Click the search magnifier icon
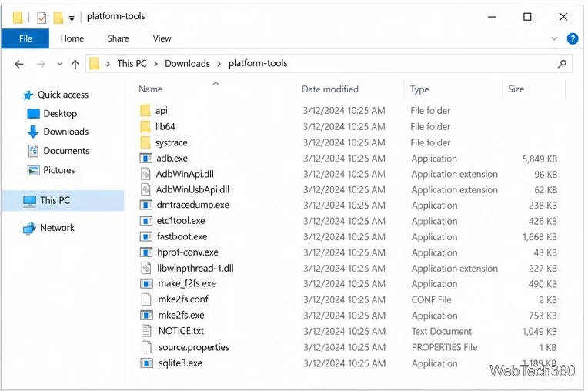 point(562,64)
